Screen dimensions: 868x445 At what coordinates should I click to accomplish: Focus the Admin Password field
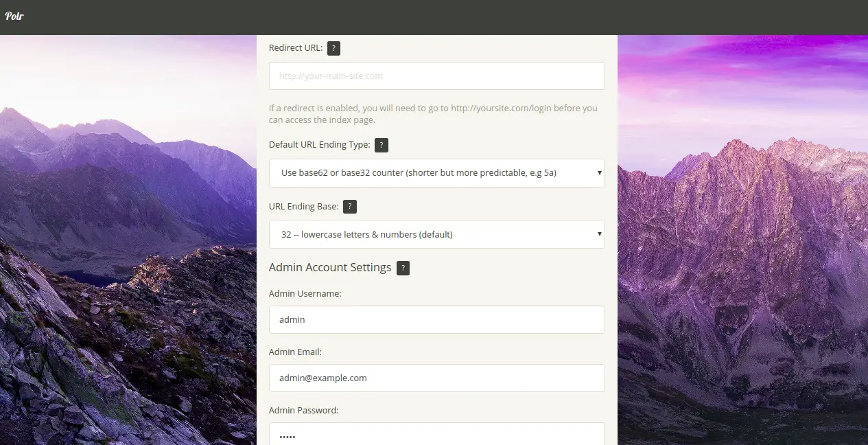[x=437, y=434]
